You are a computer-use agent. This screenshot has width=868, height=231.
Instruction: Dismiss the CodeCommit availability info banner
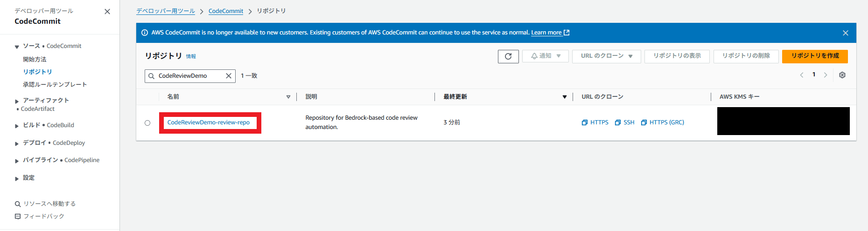click(845, 33)
